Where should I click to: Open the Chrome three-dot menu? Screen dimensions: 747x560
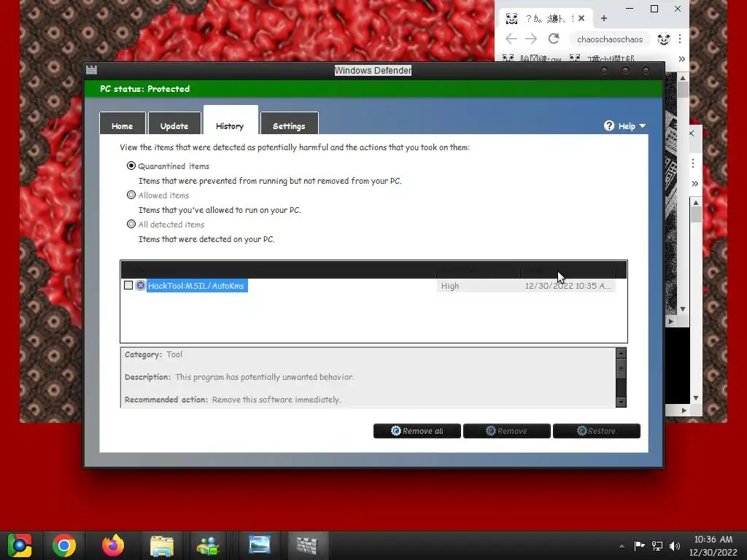(x=680, y=39)
